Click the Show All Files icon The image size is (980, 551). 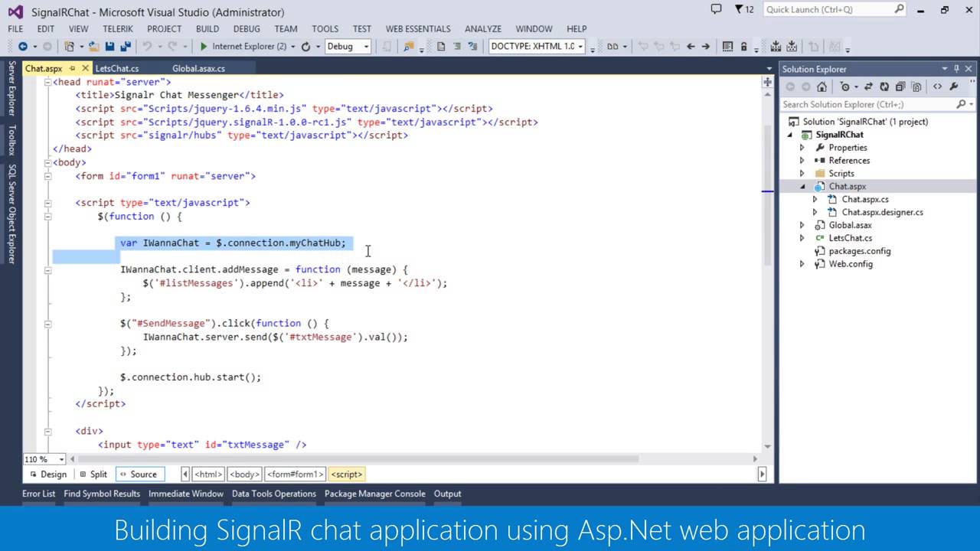(x=916, y=86)
